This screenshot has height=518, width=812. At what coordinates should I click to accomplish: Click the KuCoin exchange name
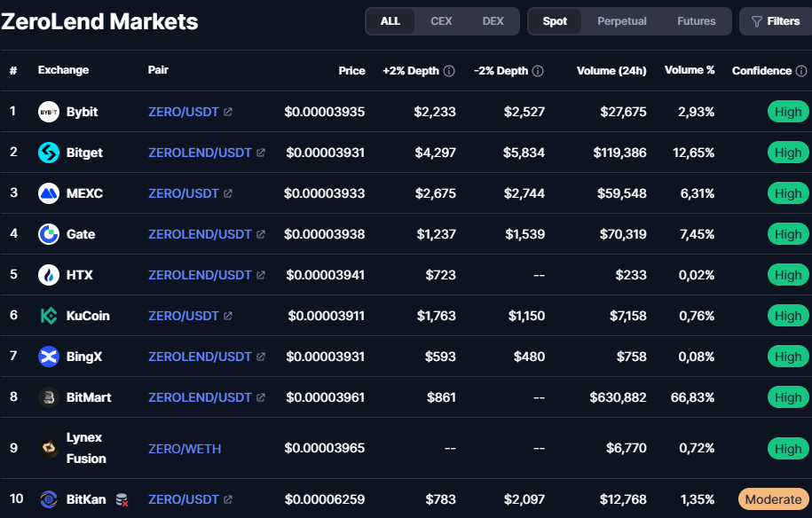(x=88, y=316)
